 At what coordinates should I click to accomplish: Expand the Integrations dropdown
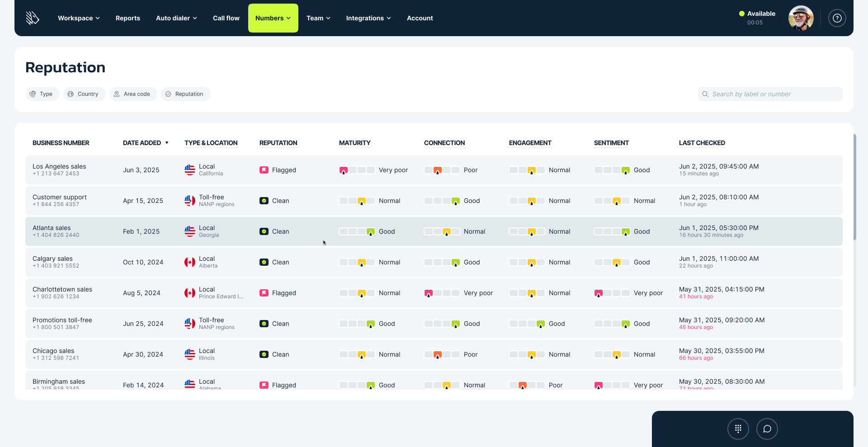pyautogui.click(x=368, y=18)
